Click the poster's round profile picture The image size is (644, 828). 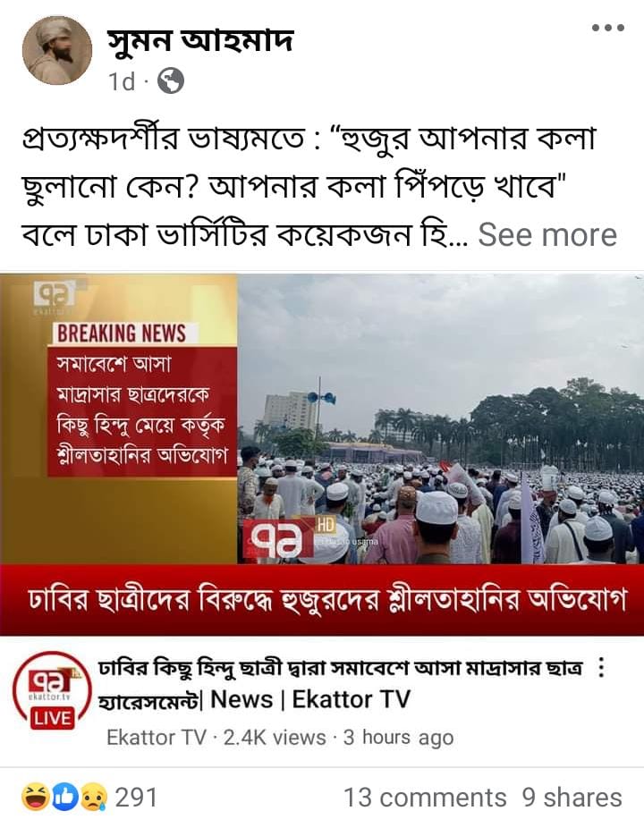57,51
